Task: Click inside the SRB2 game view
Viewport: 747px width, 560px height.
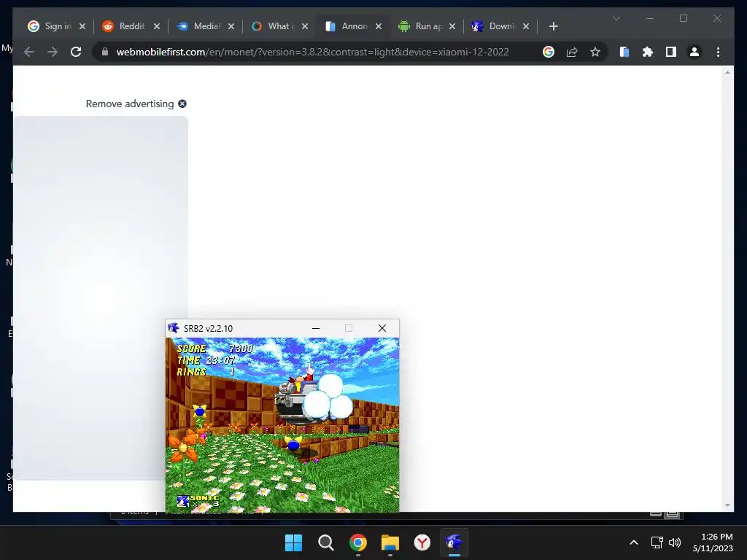Action: point(282,425)
